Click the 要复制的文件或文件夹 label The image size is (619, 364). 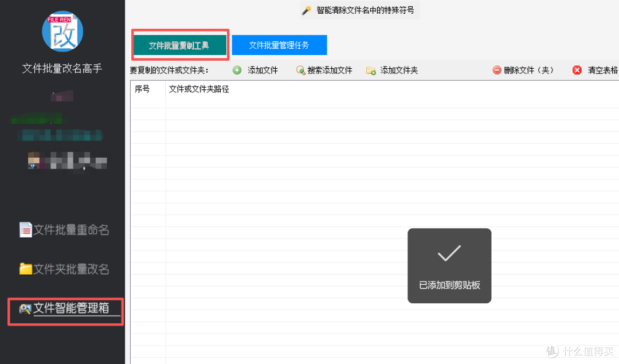(169, 71)
